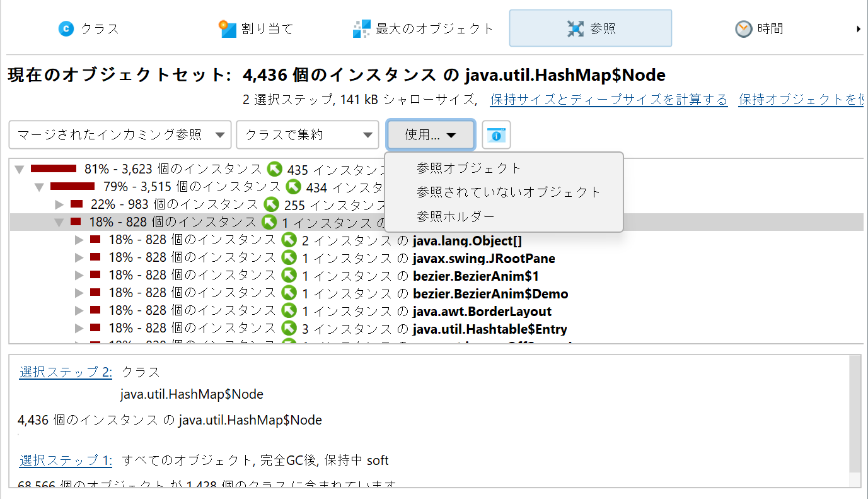Image resolution: width=868 pixels, height=499 pixels.
Task: Choose 参照されていないオブジェクト menu item
Action: tap(509, 192)
